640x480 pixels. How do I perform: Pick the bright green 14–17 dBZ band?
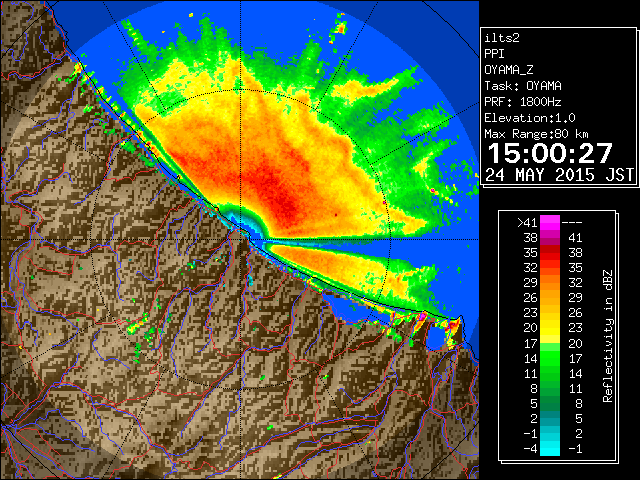coord(550,358)
